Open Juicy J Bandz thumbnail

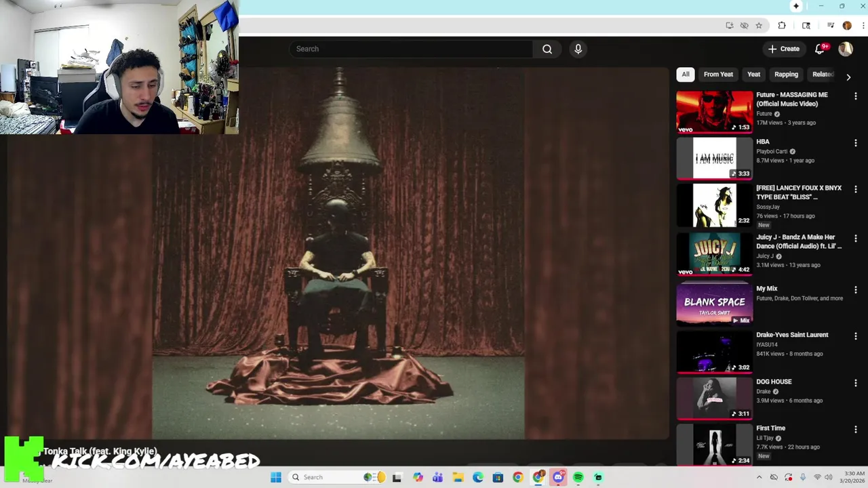(714, 253)
